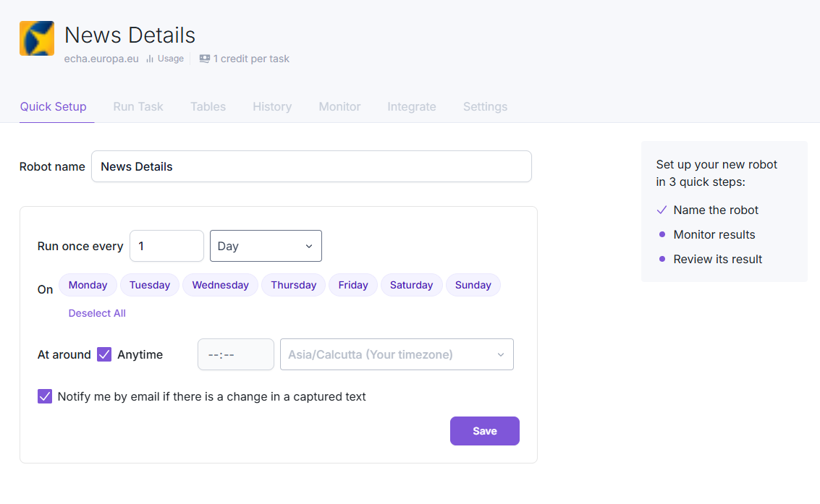This screenshot has width=820, height=504.
Task: Open the Settings tab
Action: [485, 106]
